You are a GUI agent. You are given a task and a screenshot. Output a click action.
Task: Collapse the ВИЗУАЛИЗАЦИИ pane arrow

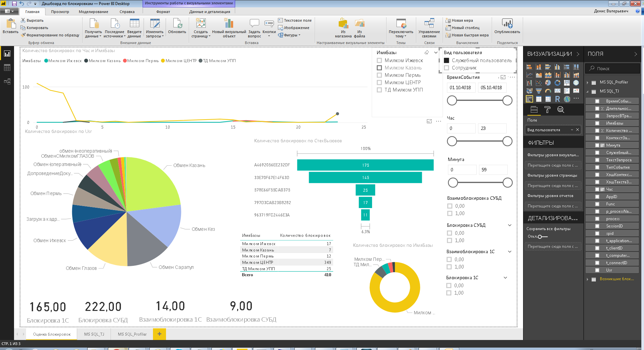578,54
